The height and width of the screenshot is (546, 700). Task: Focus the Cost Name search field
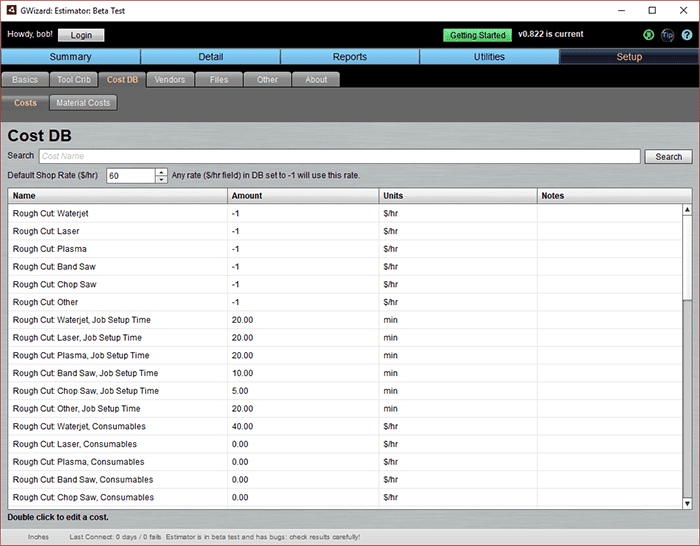340,156
